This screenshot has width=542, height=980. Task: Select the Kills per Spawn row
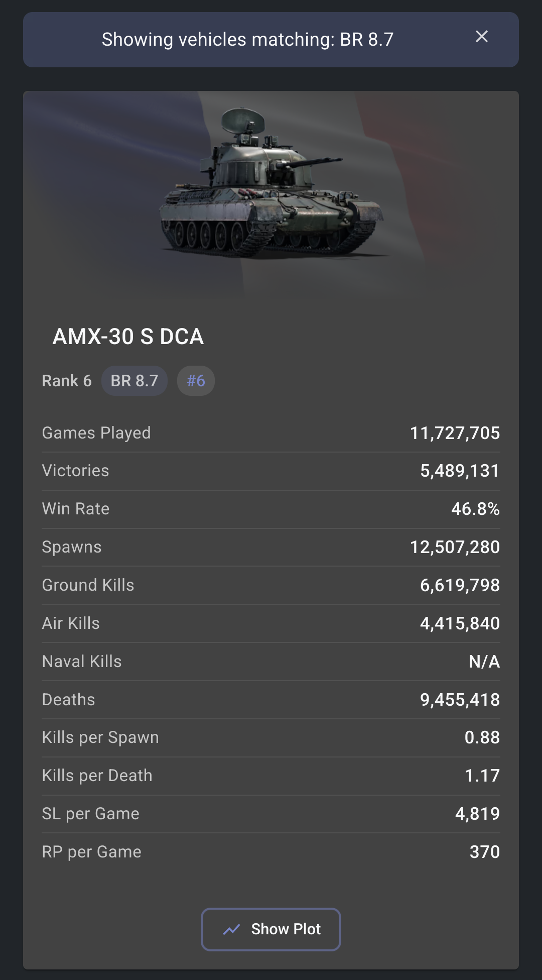[271, 737]
